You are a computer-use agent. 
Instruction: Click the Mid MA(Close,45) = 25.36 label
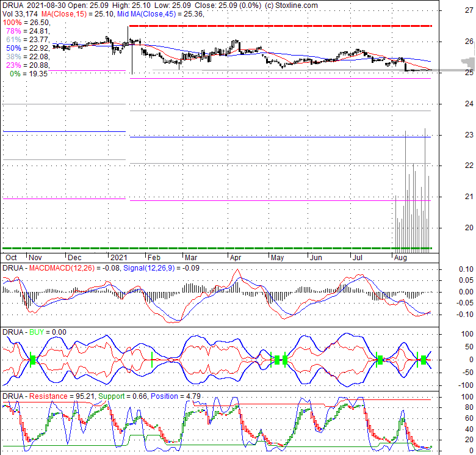pyautogui.click(x=160, y=14)
